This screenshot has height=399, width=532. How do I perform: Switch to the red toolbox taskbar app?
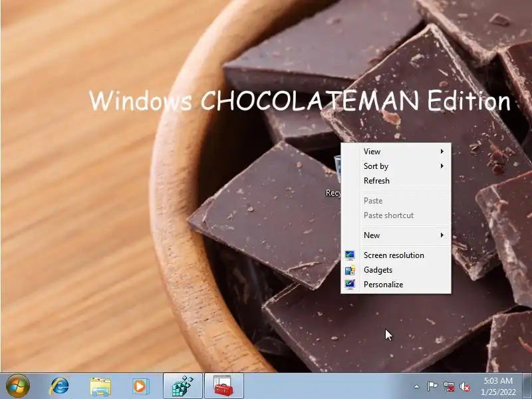point(223,386)
